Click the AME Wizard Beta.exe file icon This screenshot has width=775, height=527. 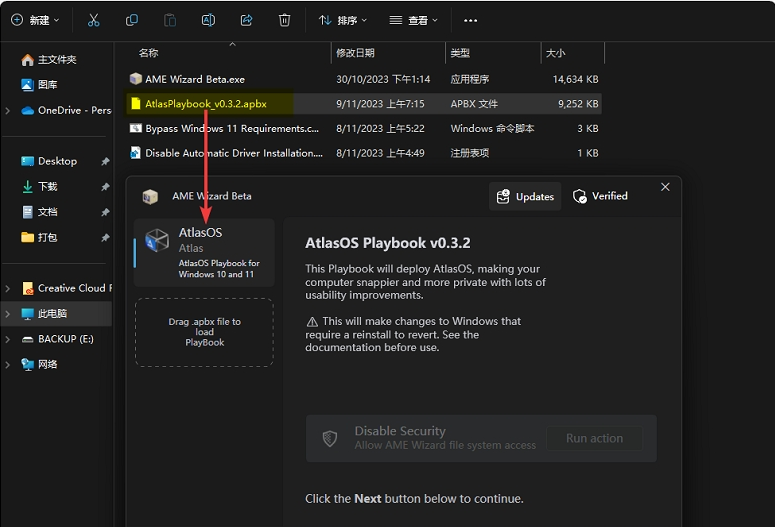(135, 79)
